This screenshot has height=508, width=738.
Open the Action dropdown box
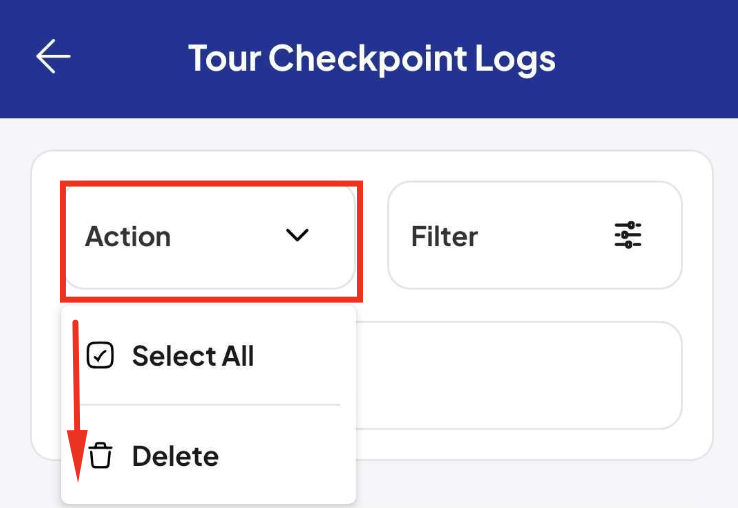tap(210, 236)
